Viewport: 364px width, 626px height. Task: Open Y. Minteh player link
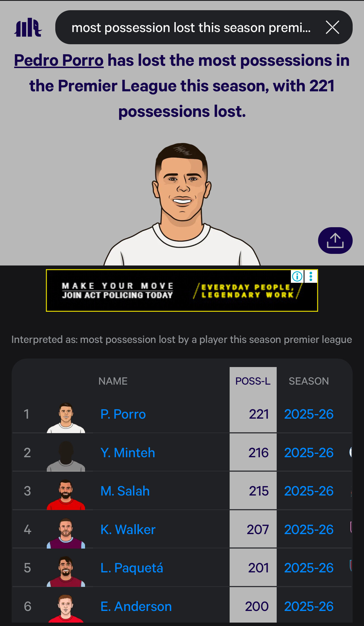[128, 453]
